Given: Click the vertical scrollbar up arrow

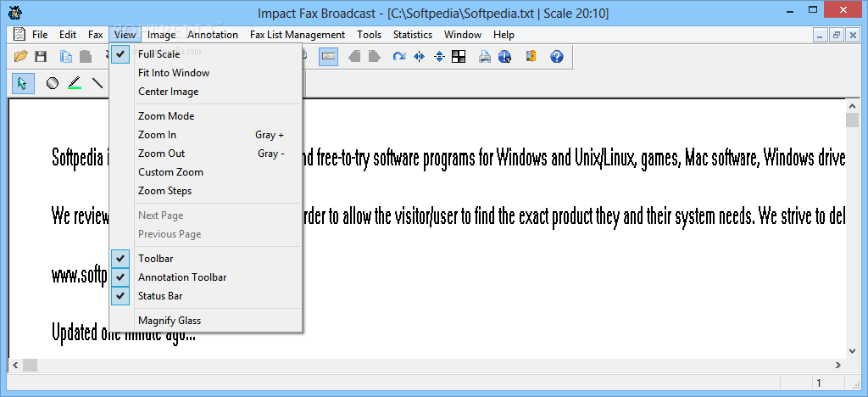Looking at the screenshot, I should [852, 105].
